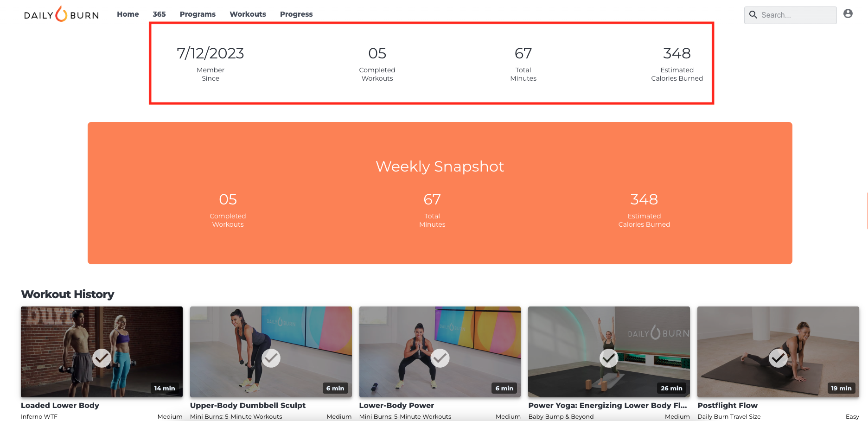Click checkmark on Power Yoga workout
Screen dimensions: 868x421
609,358
